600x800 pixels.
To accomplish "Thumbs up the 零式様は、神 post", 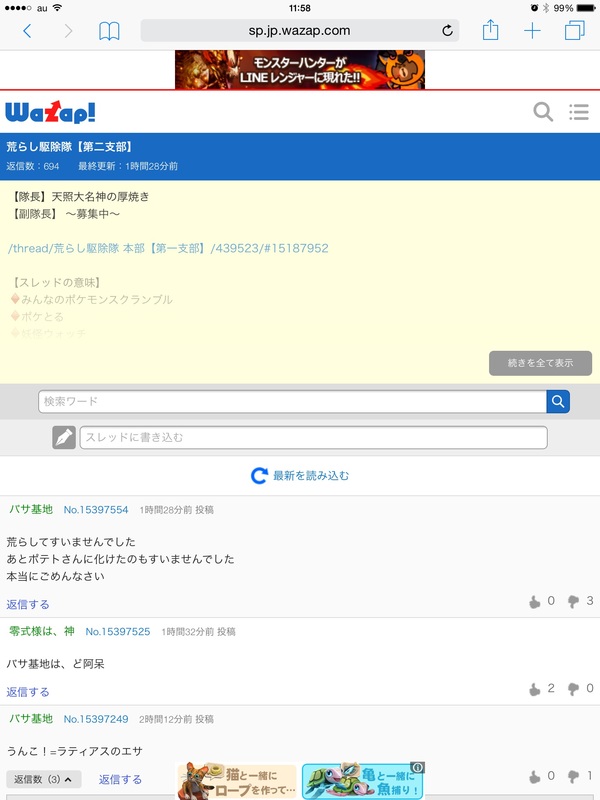I will coord(535,689).
